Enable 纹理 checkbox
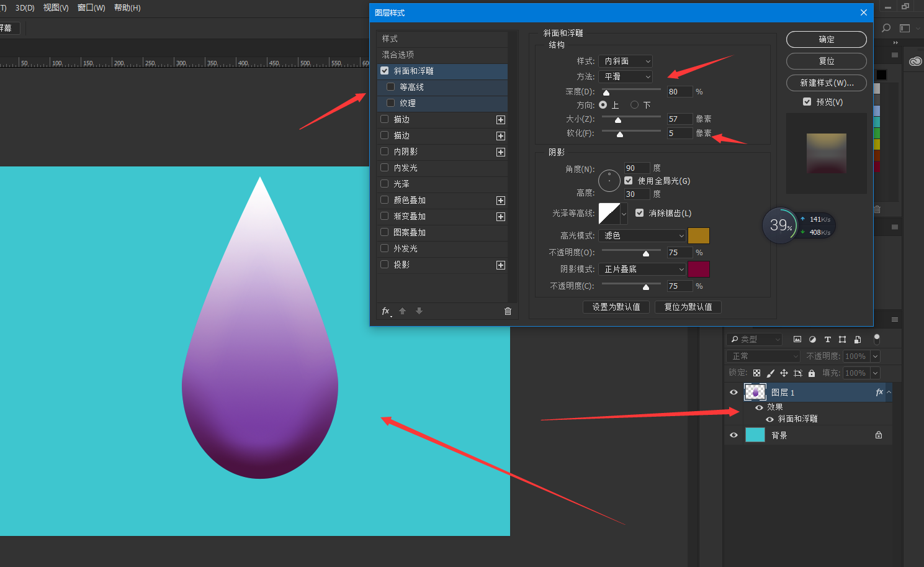Viewport: 924px width, 567px height. (391, 103)
